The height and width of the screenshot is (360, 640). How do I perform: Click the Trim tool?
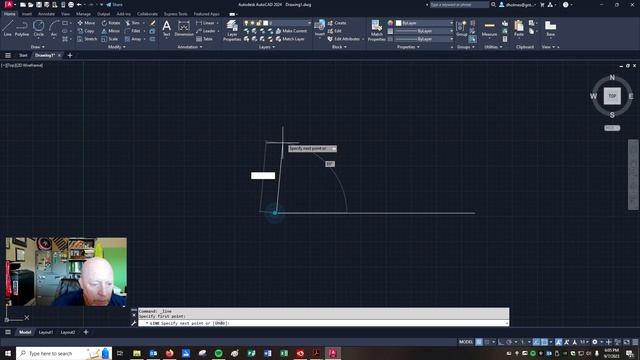[x=132, y=23]
